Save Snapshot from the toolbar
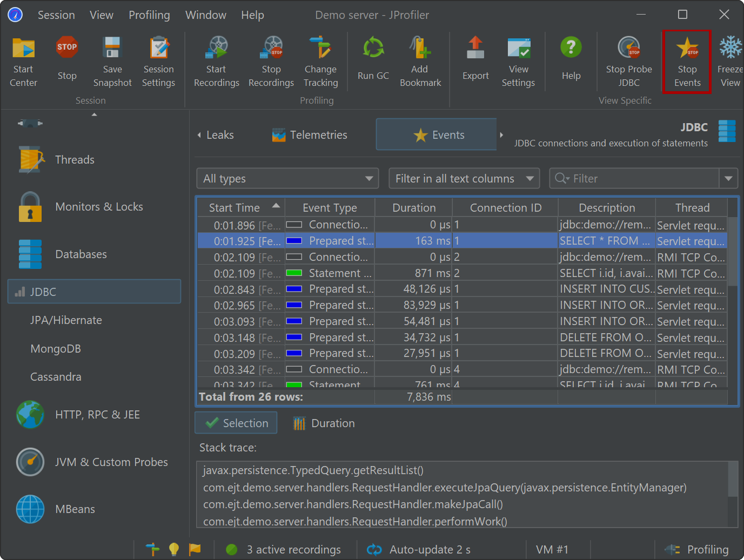The image size is (744, 560). 112,62
